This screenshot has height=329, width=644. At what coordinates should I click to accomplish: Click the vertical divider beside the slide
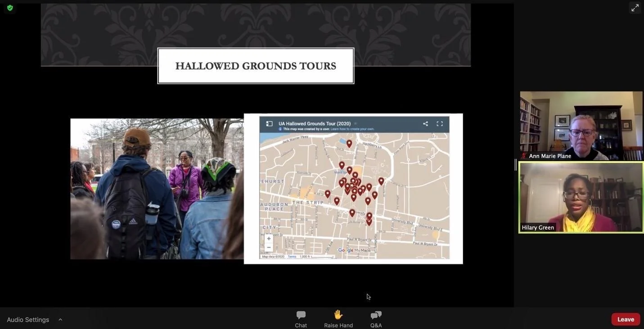tap(515, 165)
